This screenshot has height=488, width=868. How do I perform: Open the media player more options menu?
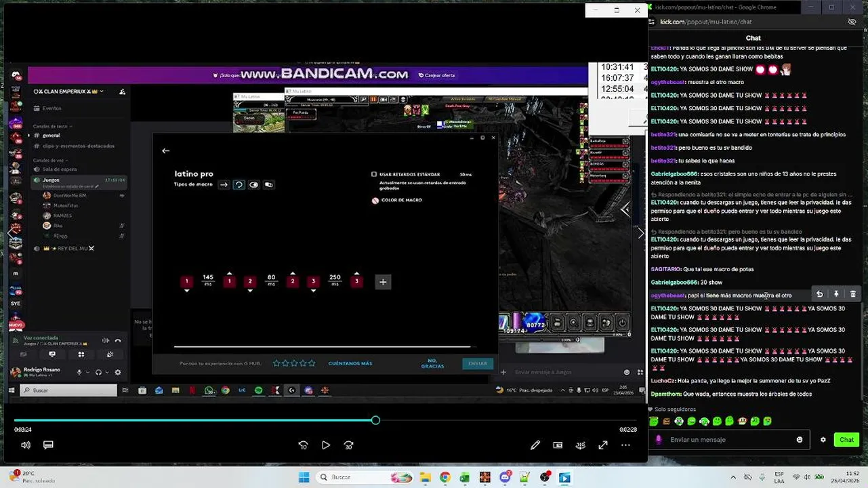click(x=625, y=445)
